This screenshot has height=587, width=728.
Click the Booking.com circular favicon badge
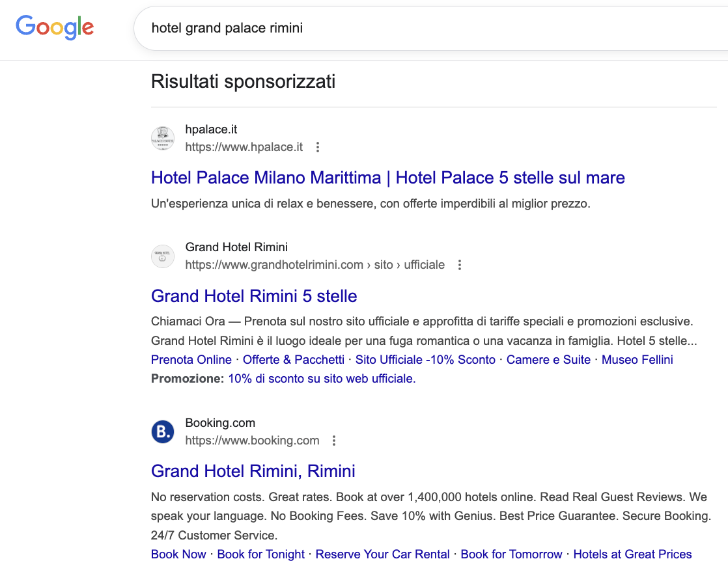(163, 431)
